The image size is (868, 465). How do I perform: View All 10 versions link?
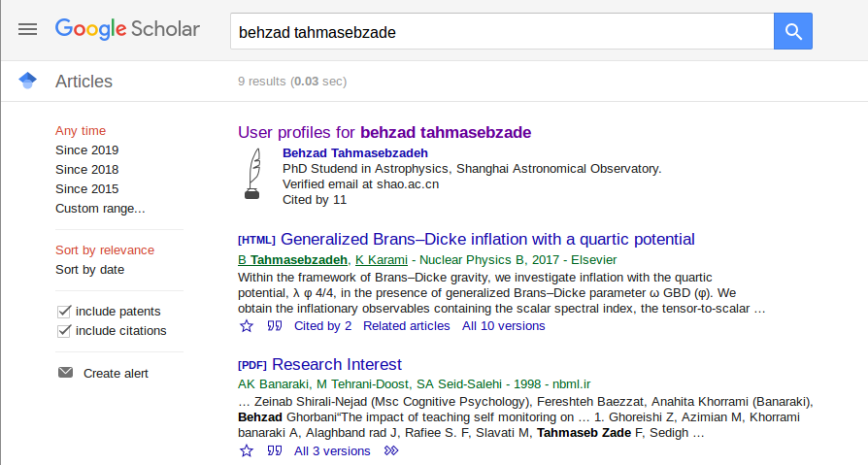point(503,326)
